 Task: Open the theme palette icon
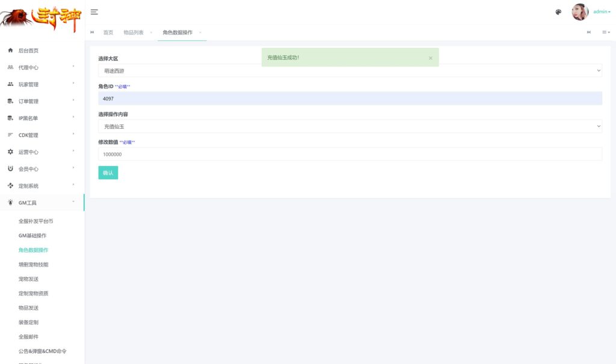coord(558,12)
